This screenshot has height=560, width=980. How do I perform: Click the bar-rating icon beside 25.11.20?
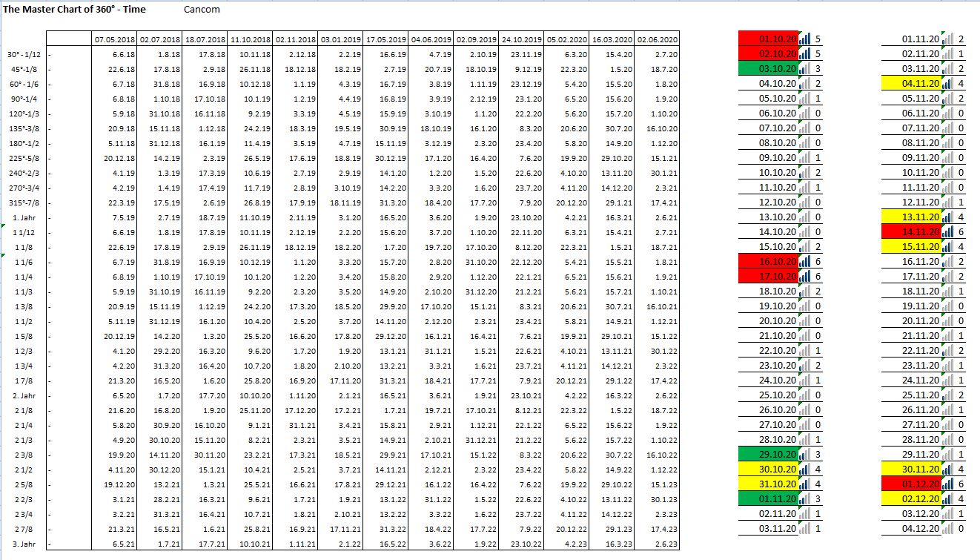[948, 395]
